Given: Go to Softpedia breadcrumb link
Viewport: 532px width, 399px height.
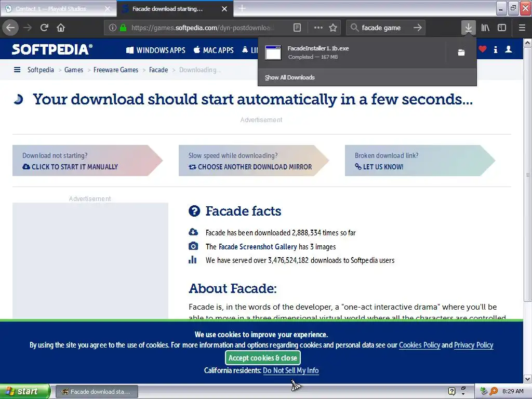Looking at the screenshot, I should tap(41, 70).
